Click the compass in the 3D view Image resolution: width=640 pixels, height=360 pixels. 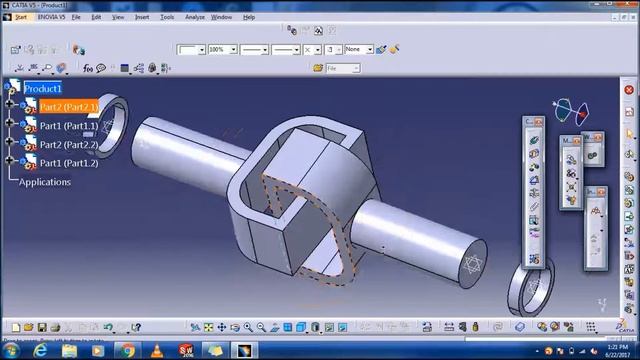click(571, 111)
